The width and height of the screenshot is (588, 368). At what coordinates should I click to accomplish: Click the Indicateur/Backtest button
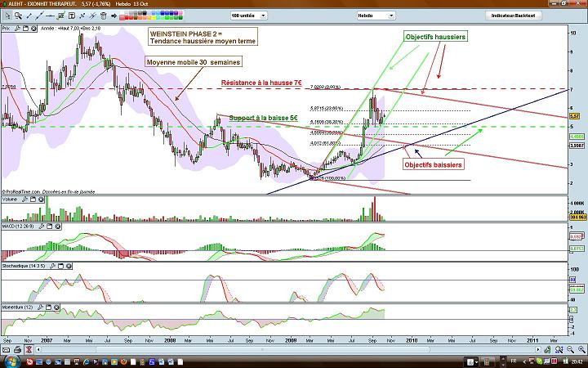[x=514, y=16]
